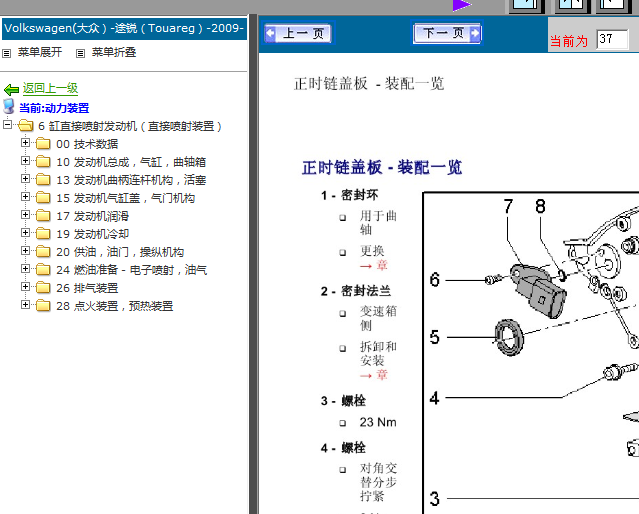This screenshot has height=514, width=639.
Task: Select 6 缸直接喷射发动机（直接喷射装置）
Action: (130, 126)
